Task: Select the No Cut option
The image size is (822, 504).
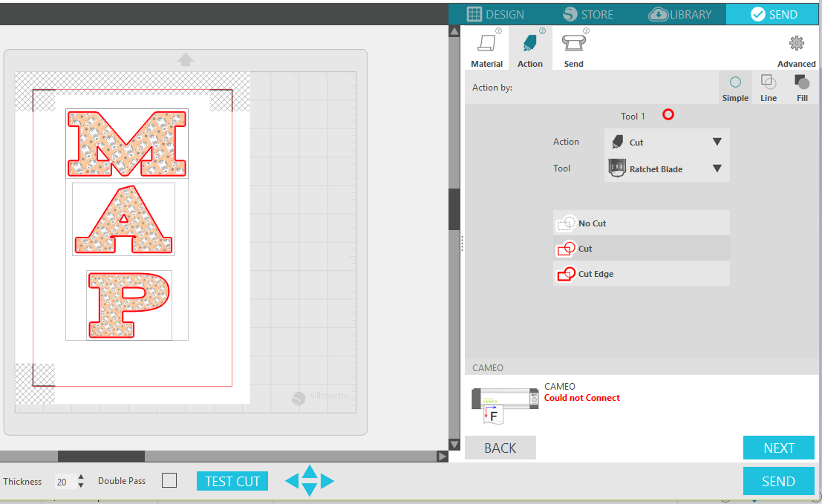Action: tap(641, 223)
